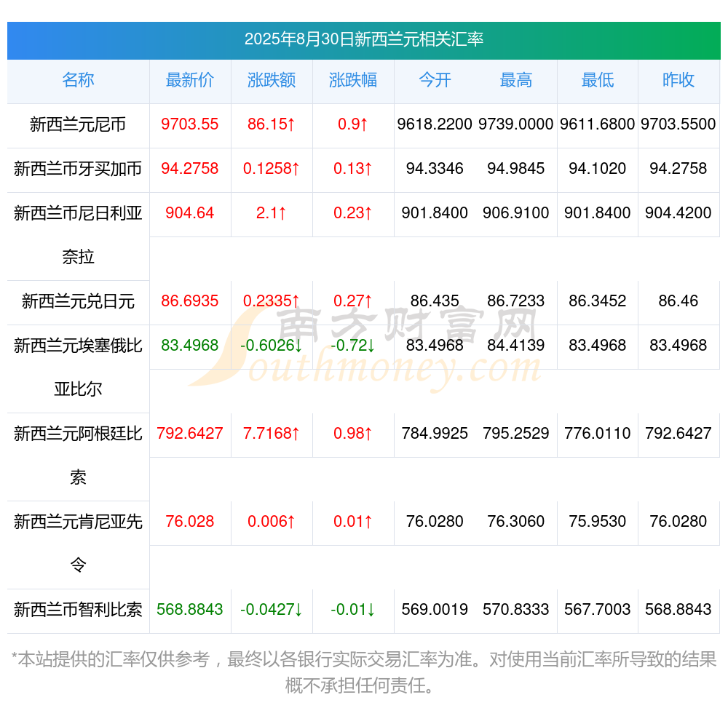Click the previous close 904.4200
Viewport: 728px width, 708px height.
(678, 213)
